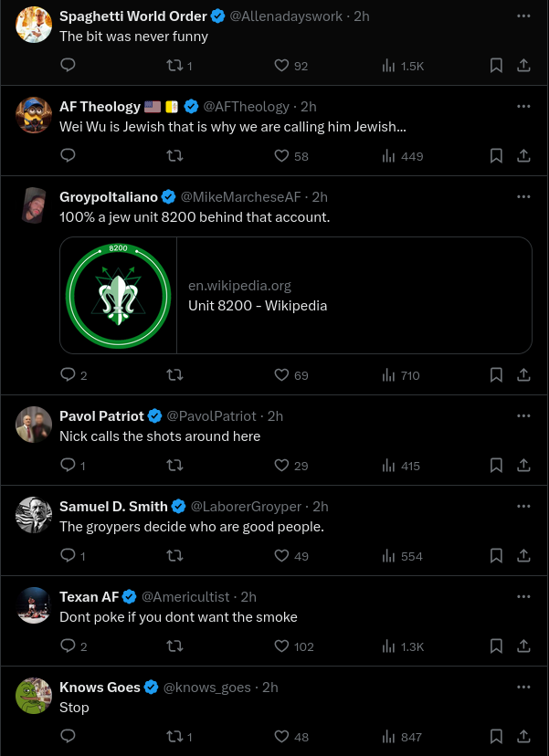Open the @AFTheology profile handle
This screenshot has width=549, height=756.
[246, 107]
